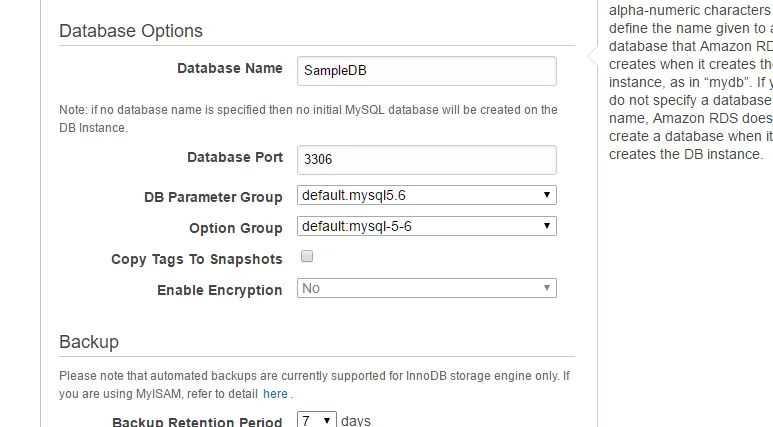Open the Enable Encryption dropdown
Image resolution: width=773 pixels, height=427 pixels.
(x=426, y=288)
